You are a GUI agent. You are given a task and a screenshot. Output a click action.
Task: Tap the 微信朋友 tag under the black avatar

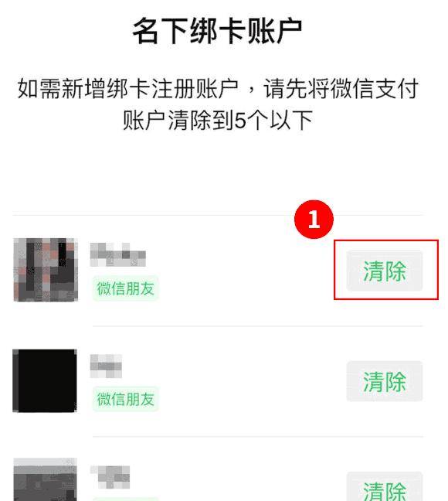tap(125, 399)
